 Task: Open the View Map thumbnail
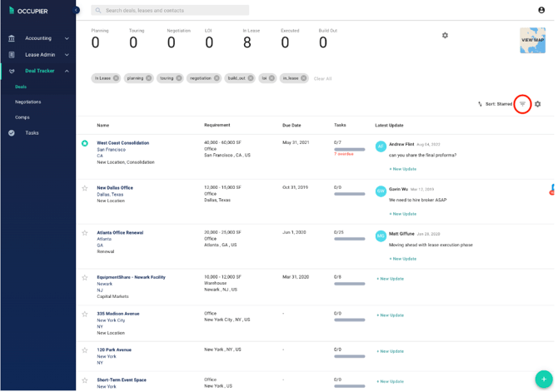click(x=532, y=40)
